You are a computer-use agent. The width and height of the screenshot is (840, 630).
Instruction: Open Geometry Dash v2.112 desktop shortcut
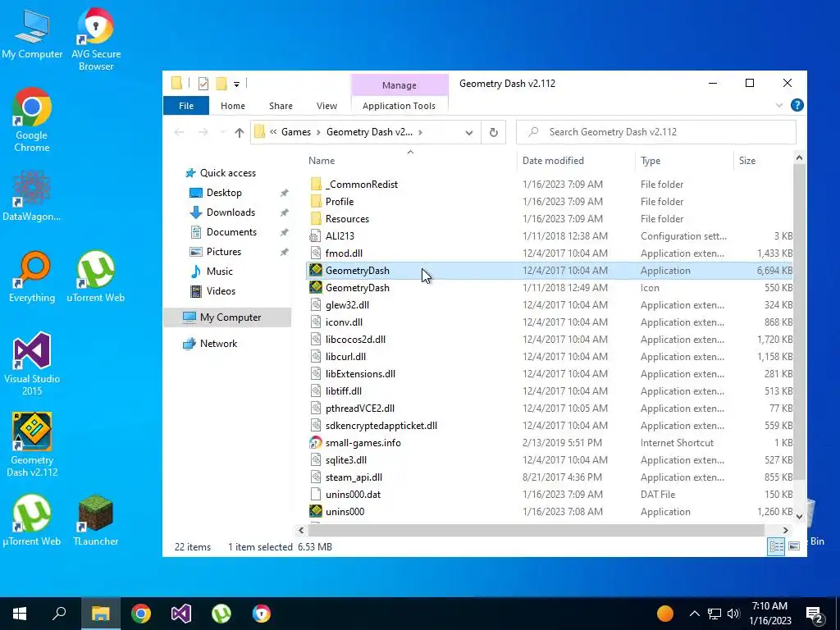(32, 444)
